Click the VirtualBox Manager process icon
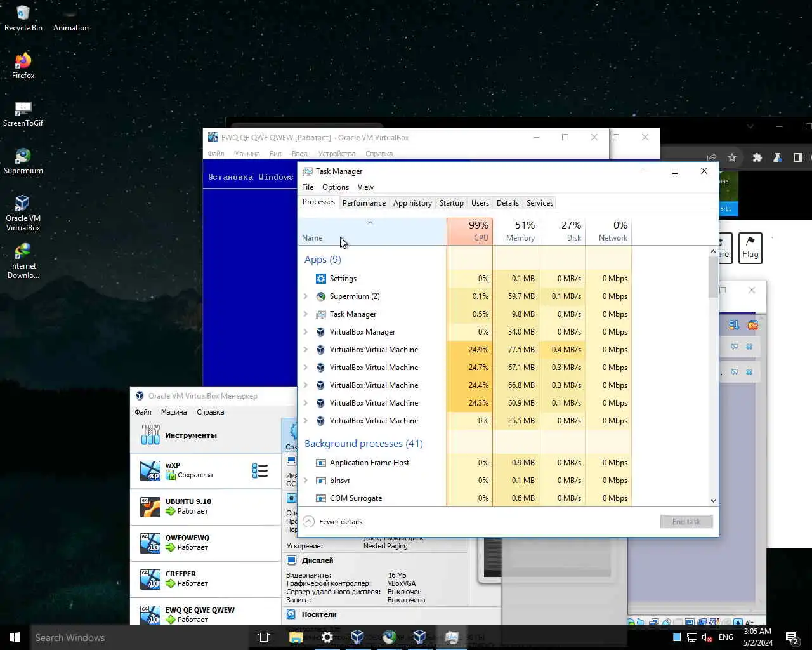This screenshot has width=812, height=650. click(320, 332)
